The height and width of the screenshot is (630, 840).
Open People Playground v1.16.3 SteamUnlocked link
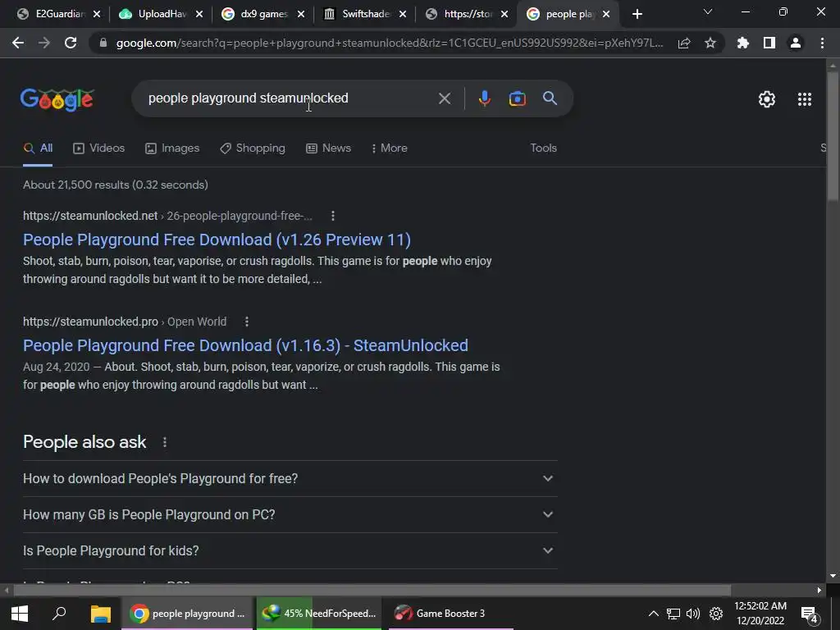245,345
